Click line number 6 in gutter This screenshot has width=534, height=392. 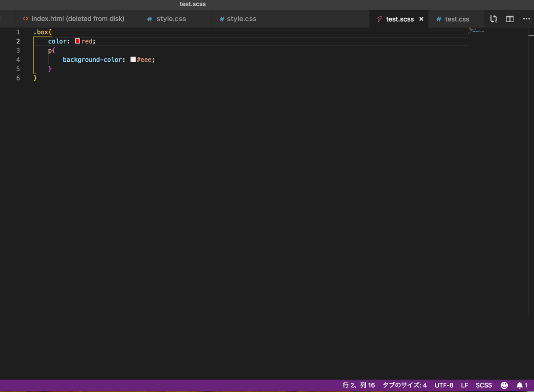tap(18, 78)
